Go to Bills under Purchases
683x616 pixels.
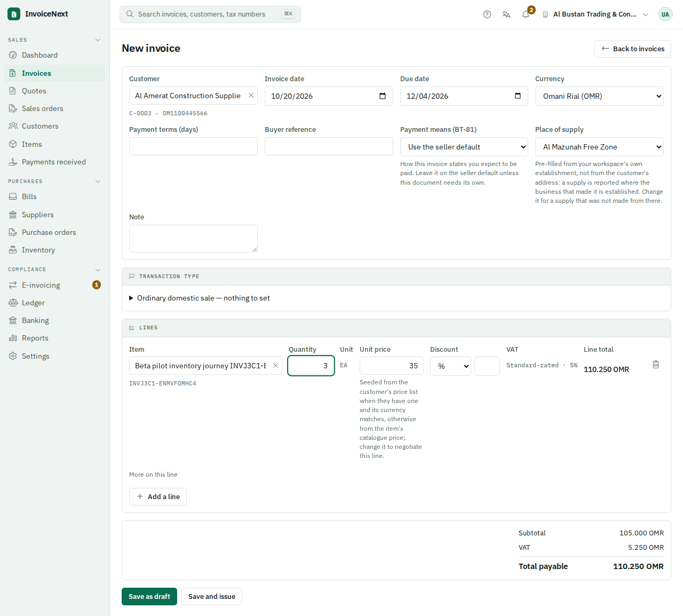[x=55, y=196]
